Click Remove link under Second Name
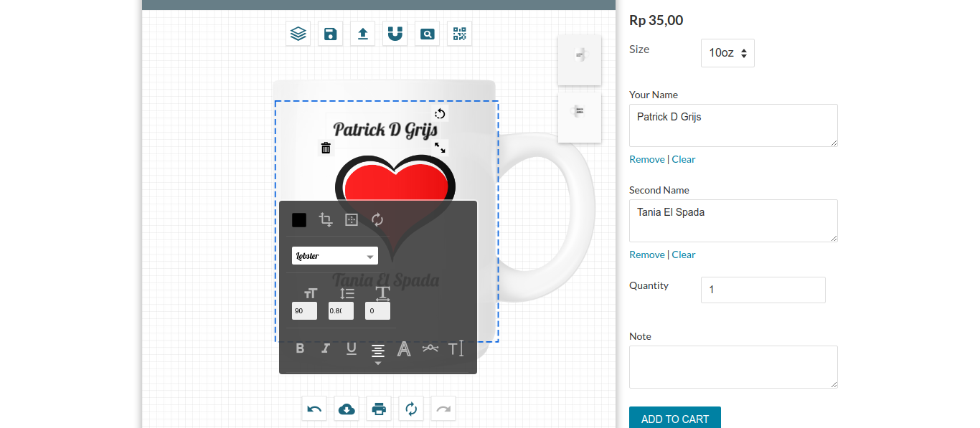 tap(647, 255)
